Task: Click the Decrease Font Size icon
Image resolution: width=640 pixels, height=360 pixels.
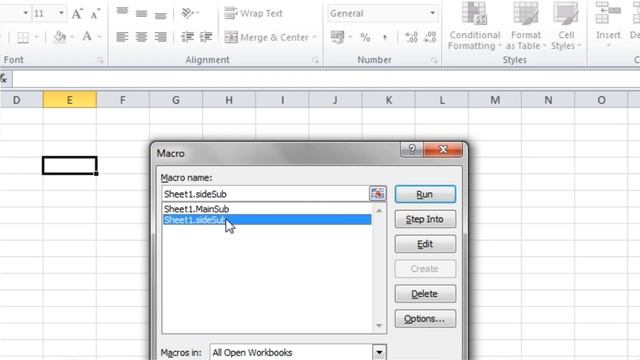Action: [95, 14]
